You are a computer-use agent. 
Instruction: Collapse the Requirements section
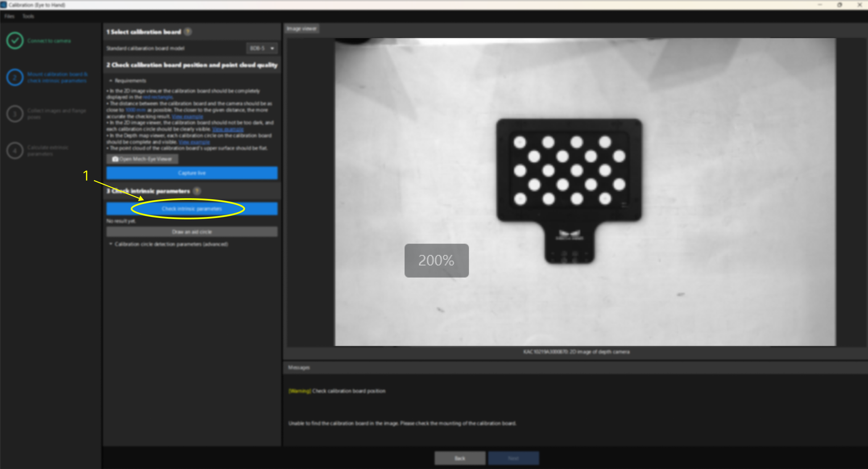coord(111,81)
